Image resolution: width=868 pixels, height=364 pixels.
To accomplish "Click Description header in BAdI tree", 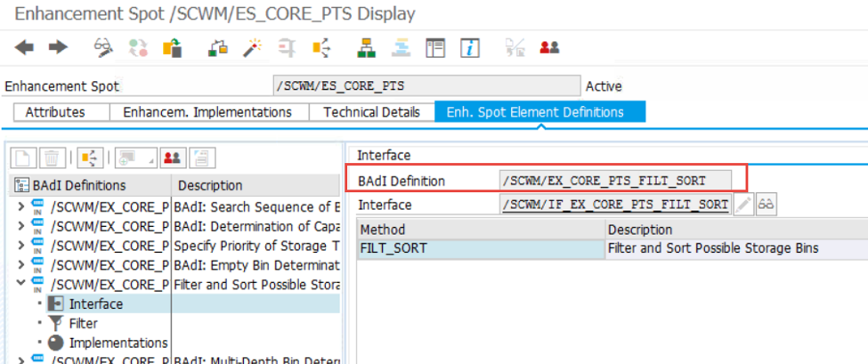I will click(256, 185).
